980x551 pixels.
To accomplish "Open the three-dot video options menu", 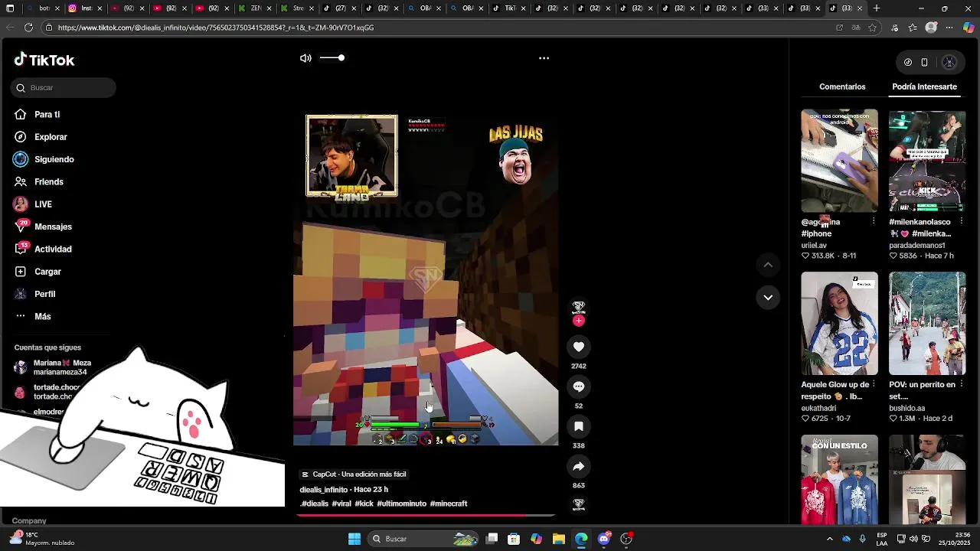I will (544, 58).
